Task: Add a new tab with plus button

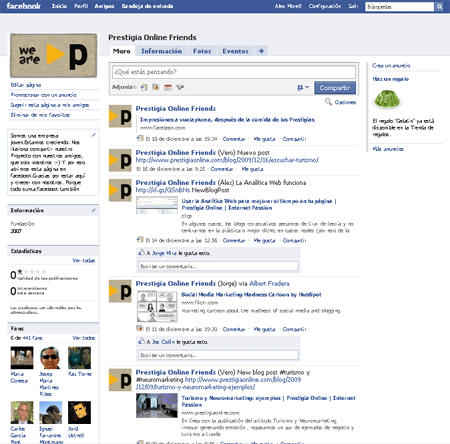Action: point(261,51)
